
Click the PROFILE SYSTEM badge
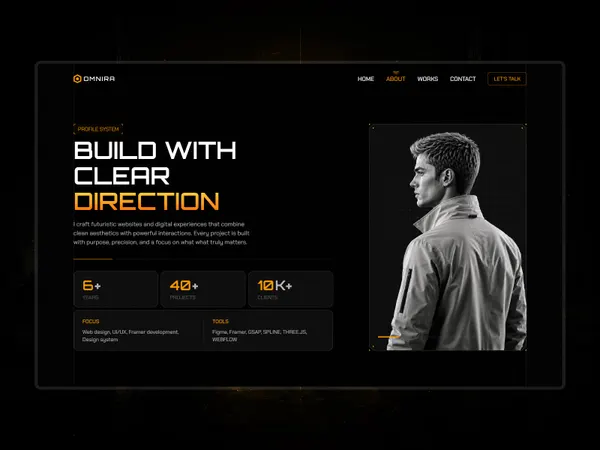(x=98, y=129)
